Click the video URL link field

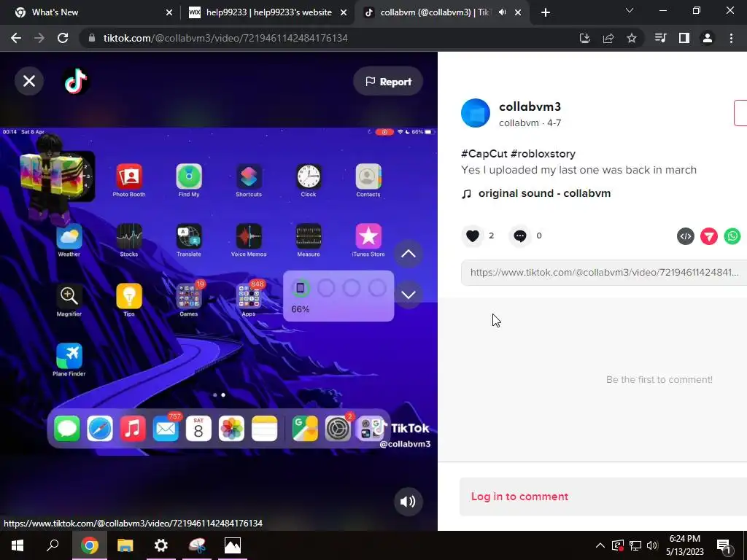(603, 273)
